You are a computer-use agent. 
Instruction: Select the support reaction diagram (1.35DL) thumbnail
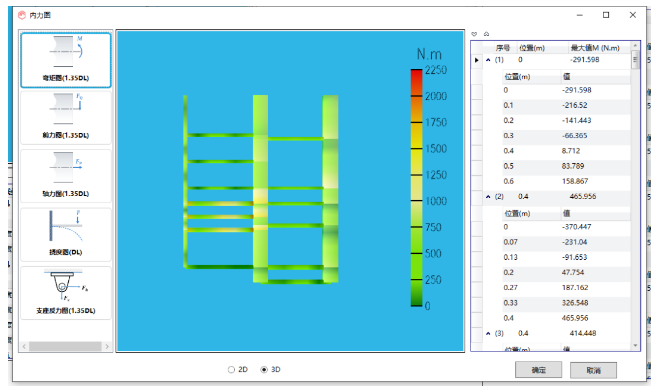(x=66, y=293)
